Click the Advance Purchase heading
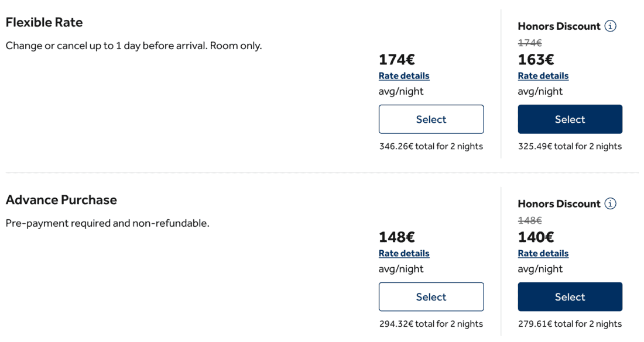This screenshot has width=644, height=342. coord(61,200)
